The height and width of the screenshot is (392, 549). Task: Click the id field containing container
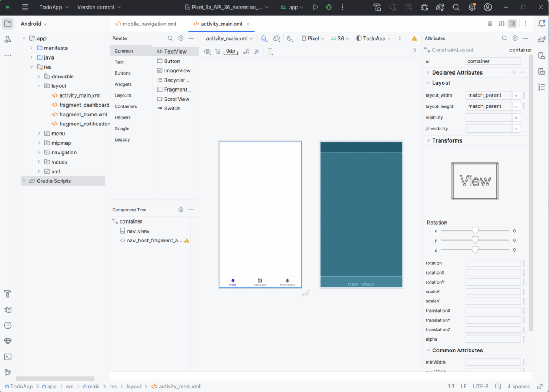(493, 61)
